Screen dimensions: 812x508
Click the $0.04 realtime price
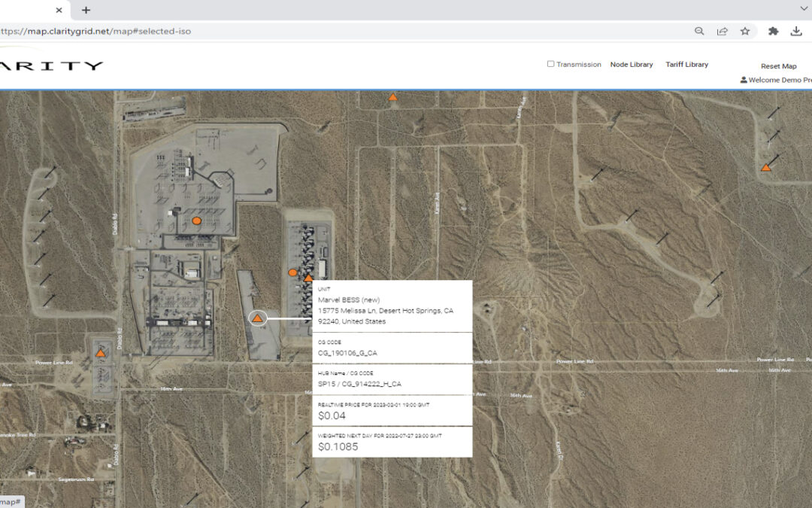point(332,415)
